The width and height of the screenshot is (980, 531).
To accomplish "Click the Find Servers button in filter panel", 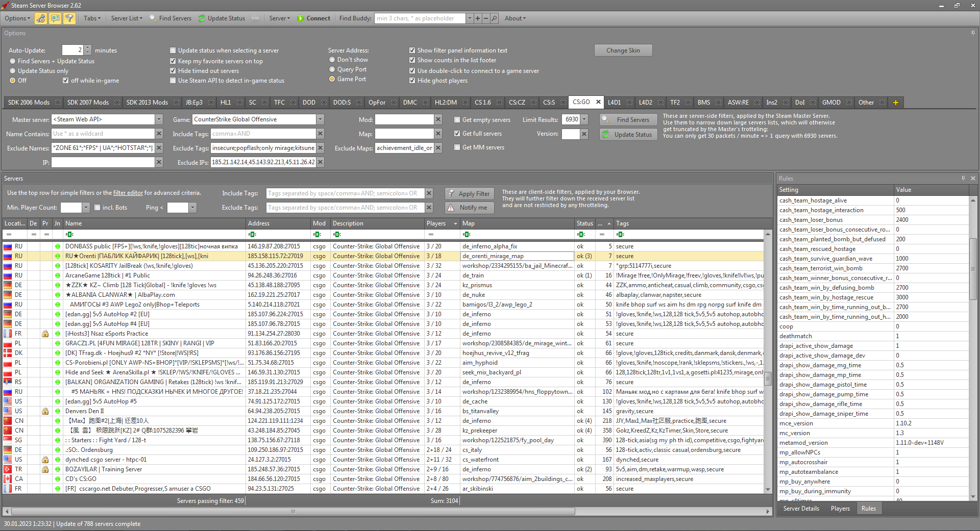I will [x=627, y=120].
